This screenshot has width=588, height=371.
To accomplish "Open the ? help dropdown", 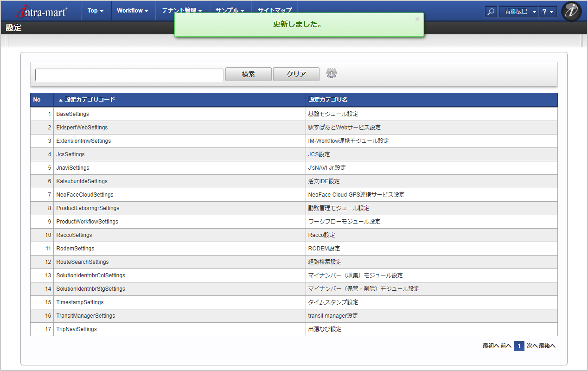I will 548,12.
